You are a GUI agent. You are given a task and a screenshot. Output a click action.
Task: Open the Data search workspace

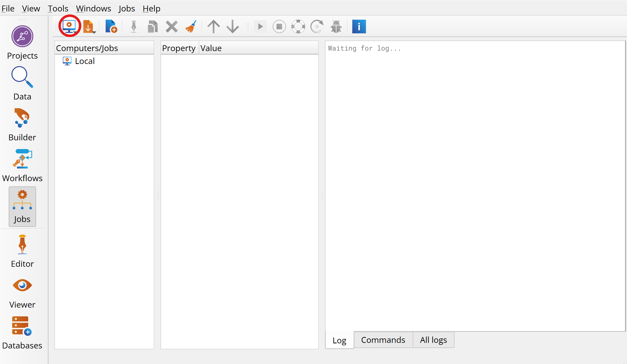click(22, 83)
